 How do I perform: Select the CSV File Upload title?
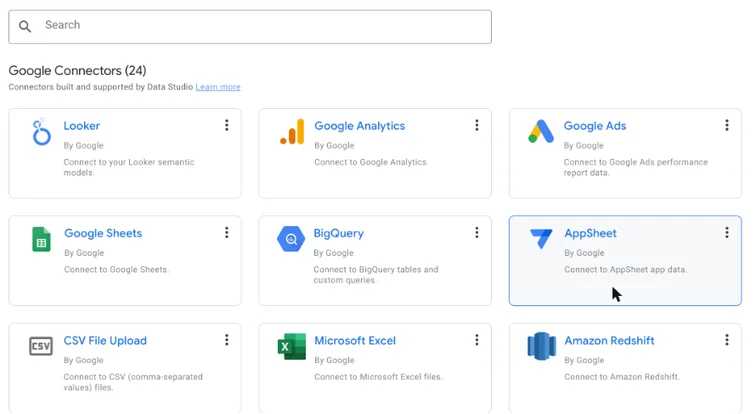(105, 341)
